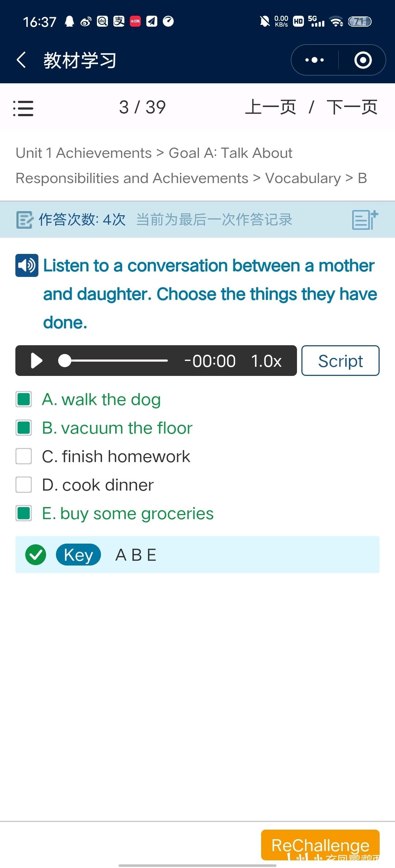395x868 pixels.
Task: Tap the Key answer label
Action: (x=78, y=555)
